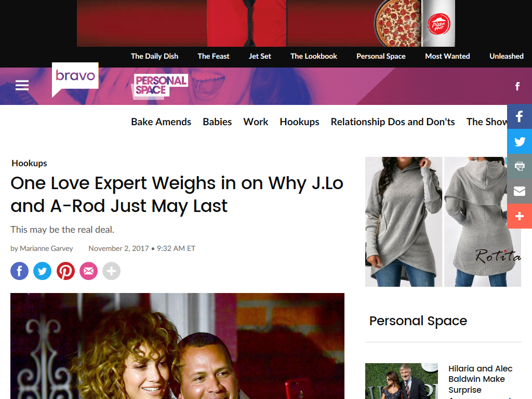Open the hamburger menu icon
The image size is (532, 399).
pyautogui.click(x=22, y=85)
